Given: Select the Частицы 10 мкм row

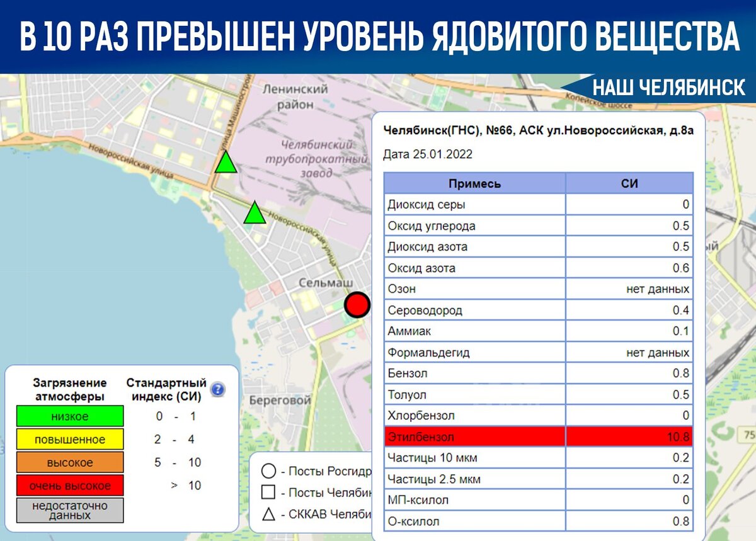Looking at the screenshot, I should (x=539, y=458).
